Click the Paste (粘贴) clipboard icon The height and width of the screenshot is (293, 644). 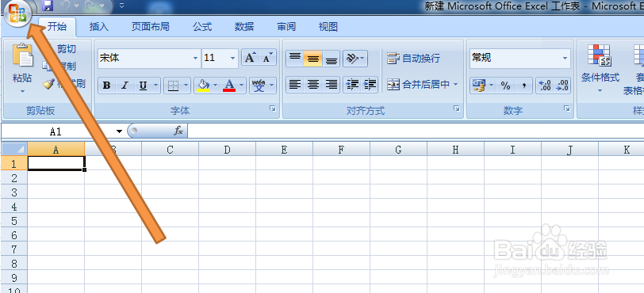(22, 55)
